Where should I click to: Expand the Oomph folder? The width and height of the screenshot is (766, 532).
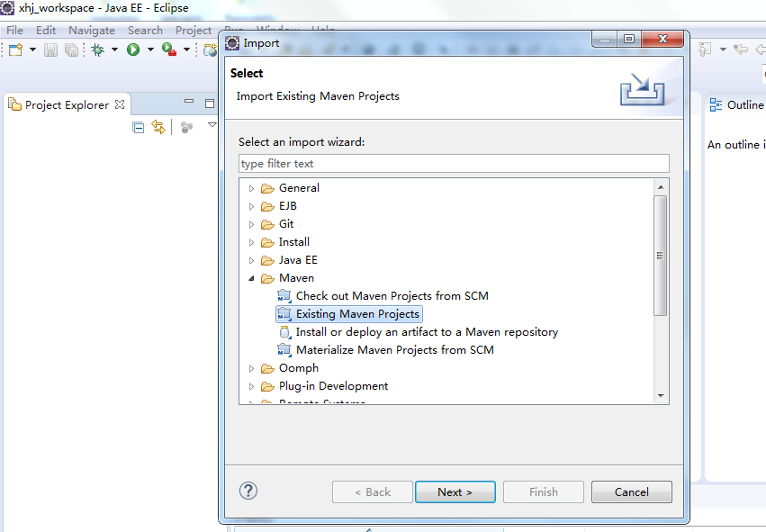tap(252, 368)
